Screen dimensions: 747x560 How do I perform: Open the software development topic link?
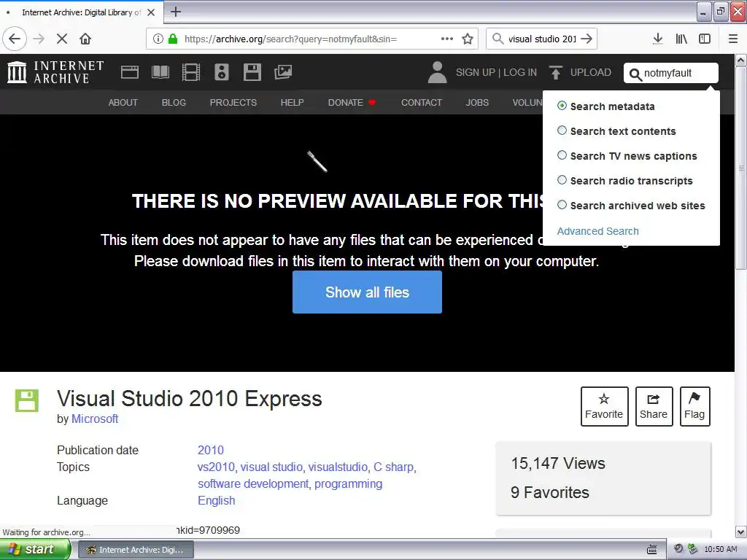click(x=253, y=484)
